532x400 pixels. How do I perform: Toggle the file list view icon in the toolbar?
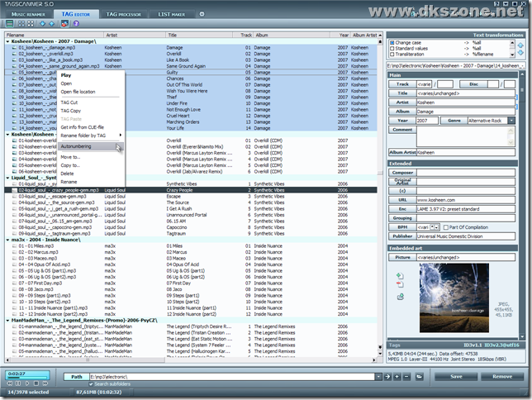click(10, 23)
